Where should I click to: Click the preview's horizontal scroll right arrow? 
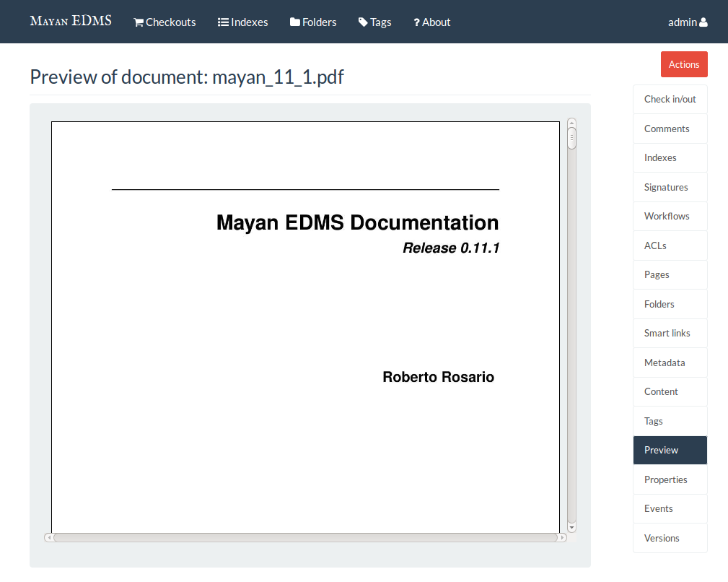point(562,537)
